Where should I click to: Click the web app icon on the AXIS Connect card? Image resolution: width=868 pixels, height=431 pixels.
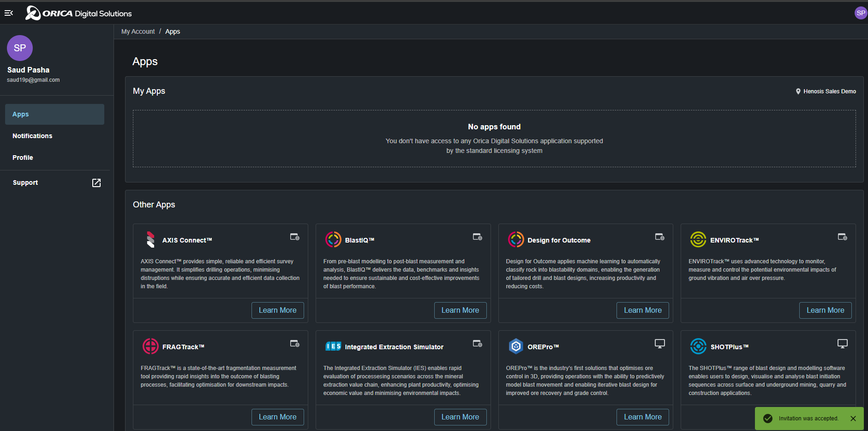pyautogui.click(x=294, y=237)
